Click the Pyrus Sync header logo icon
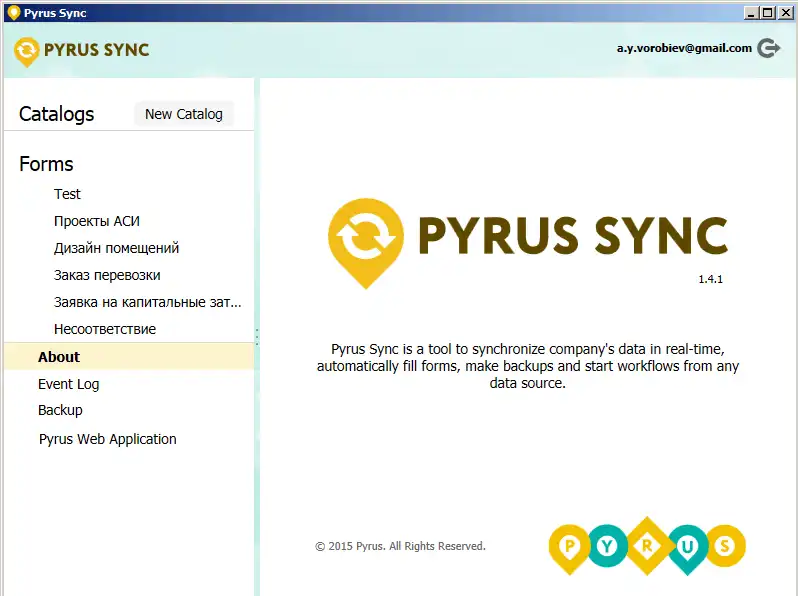Image resolution: width=798 pixels, height=596 pixels. click(26, 52)
